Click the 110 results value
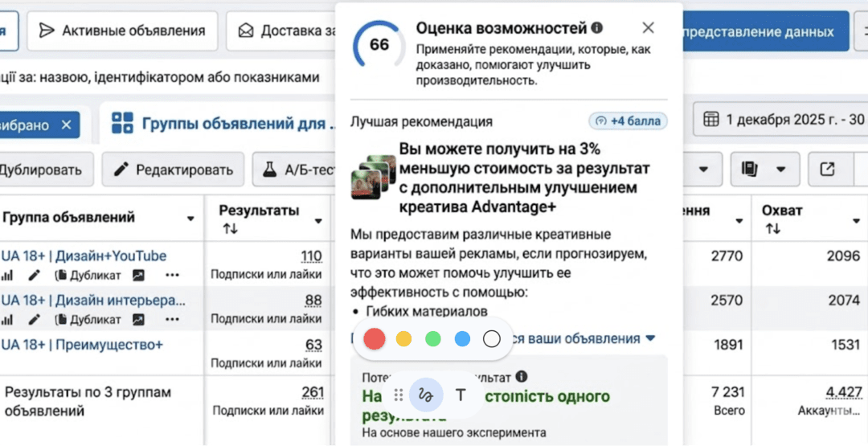Image resolution: width=868 pixels, height=446 pixels. 311,256
